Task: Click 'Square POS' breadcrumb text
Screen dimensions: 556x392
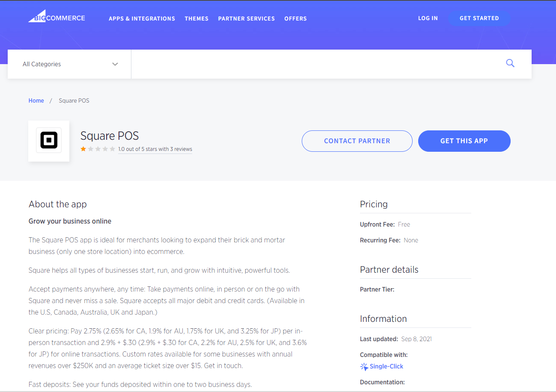Action: tap(74, 100)
